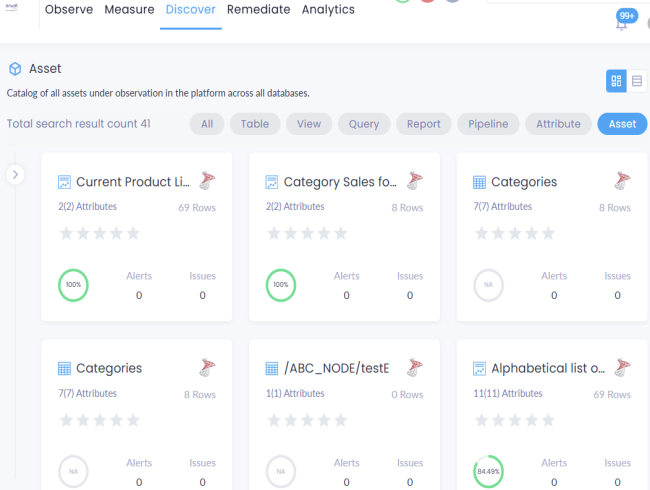Go to the Remediate tab
650x490 pixels.
tap(258, 10)
